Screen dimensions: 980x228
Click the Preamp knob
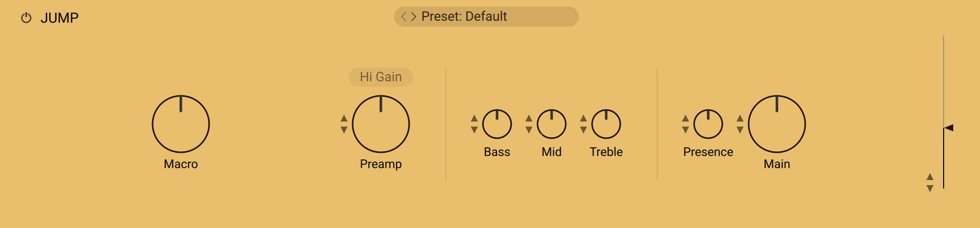381,124
